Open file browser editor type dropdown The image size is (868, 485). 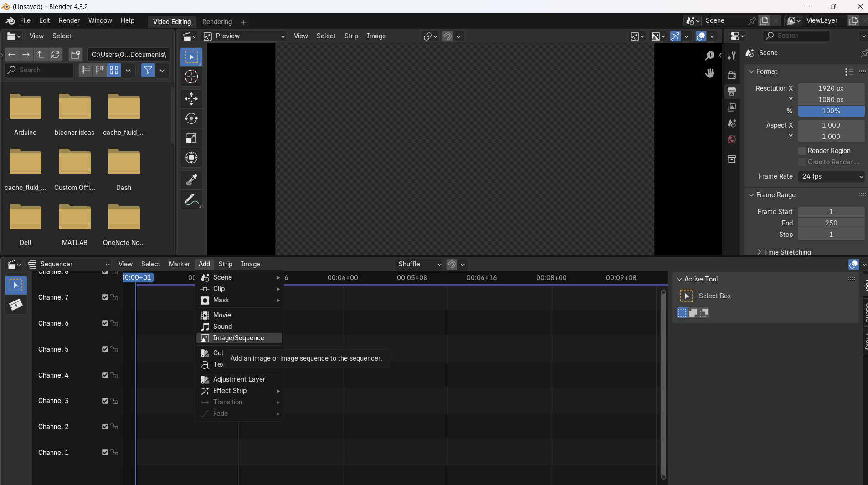pos(14,36)
